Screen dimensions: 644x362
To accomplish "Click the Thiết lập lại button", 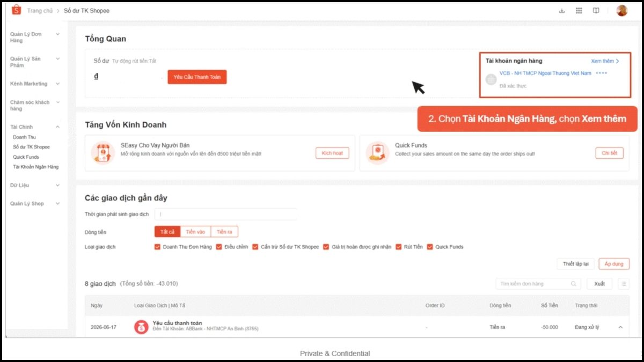I will 575,264.
